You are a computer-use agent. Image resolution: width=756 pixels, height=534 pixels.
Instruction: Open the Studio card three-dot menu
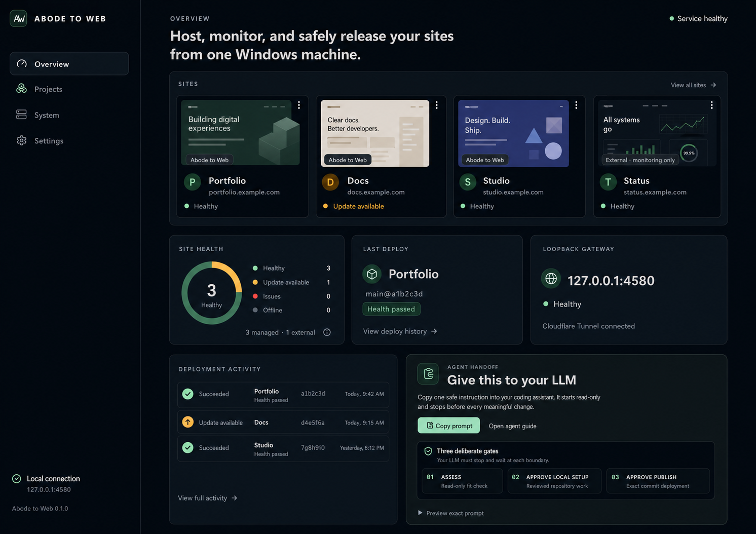(576, 105)
